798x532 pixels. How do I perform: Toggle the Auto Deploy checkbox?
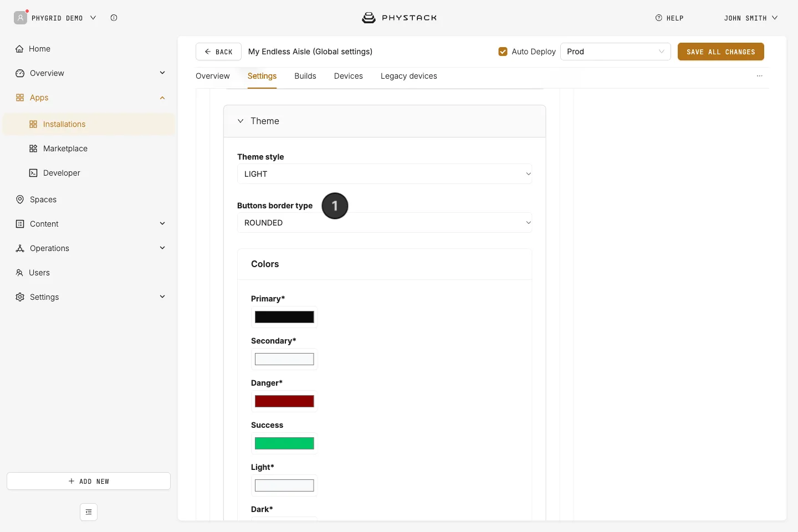coord(503,52)
